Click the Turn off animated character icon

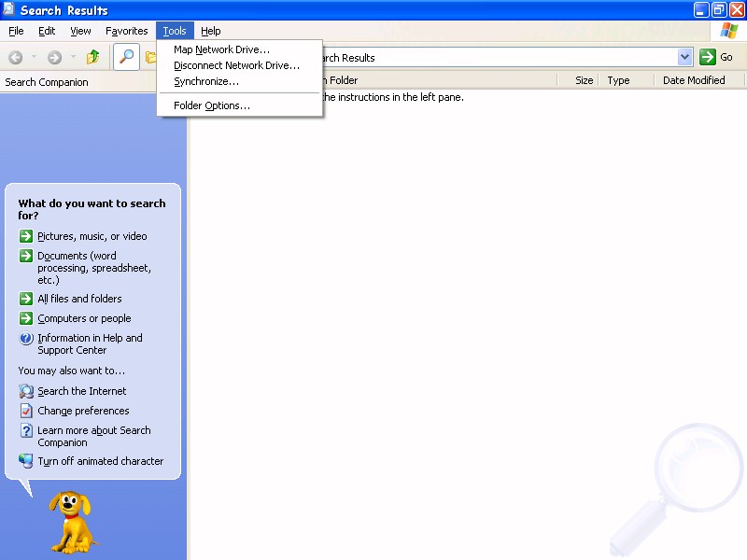(26, 461)
